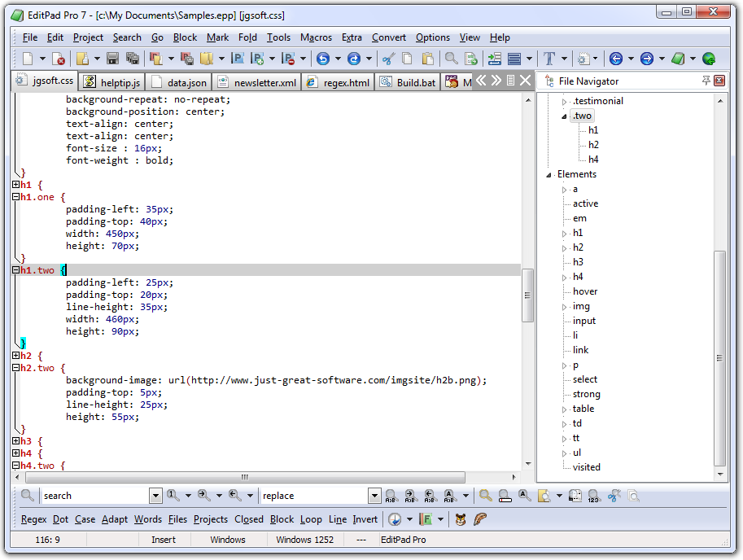743x560 pixels.
Task: Click the File Navigator vertical scrollbar thumb
Action: pyautogui.click(x=719, y=359)
